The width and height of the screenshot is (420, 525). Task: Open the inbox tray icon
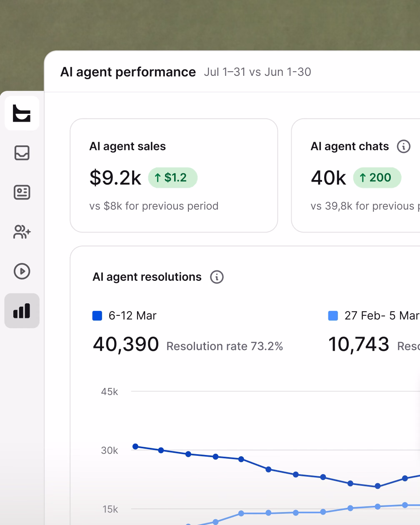22,153
